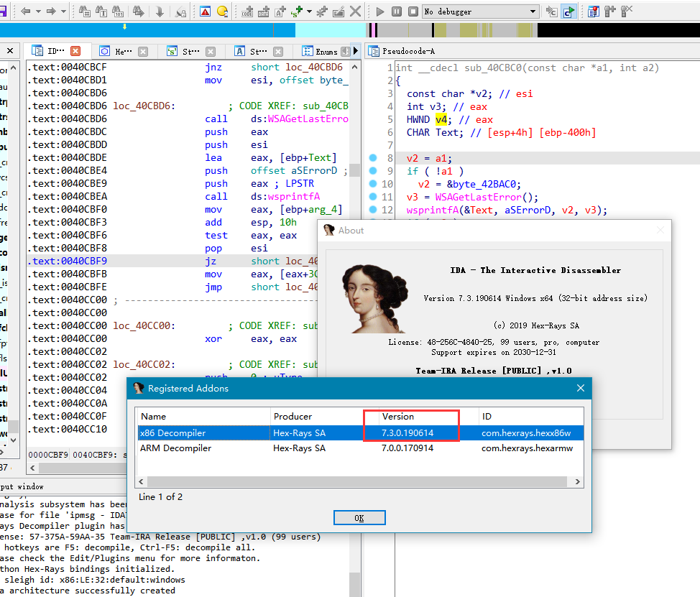Click the Stop process button
This screenshot has height=597, width=700.
pos(413,11)
